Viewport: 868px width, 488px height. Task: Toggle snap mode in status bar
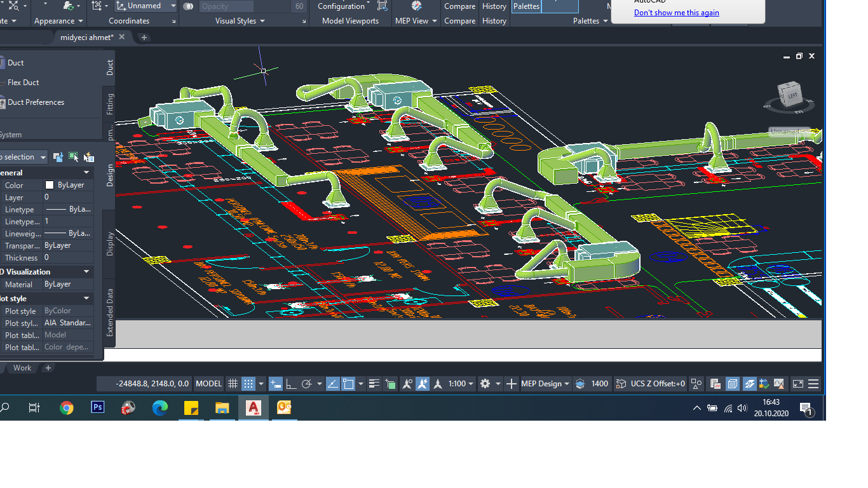click(248, 384)
